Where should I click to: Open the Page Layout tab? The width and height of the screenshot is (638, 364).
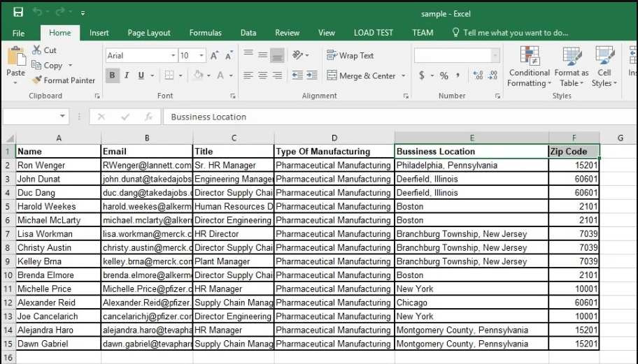coord(148,33)
